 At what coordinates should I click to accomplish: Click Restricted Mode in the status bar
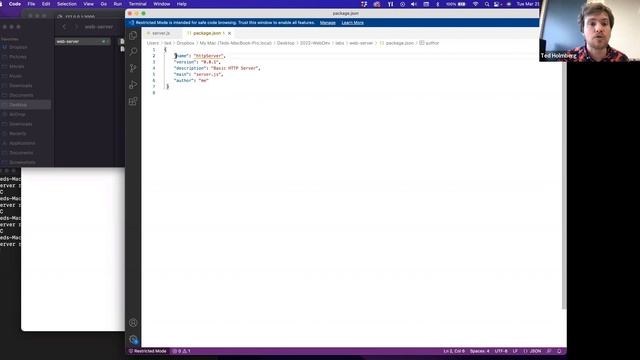pos(148,351)
